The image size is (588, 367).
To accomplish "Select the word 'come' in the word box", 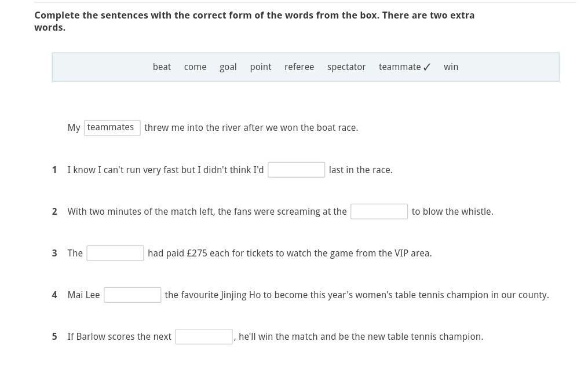I will pyautogui.click(x=195, y=67).
